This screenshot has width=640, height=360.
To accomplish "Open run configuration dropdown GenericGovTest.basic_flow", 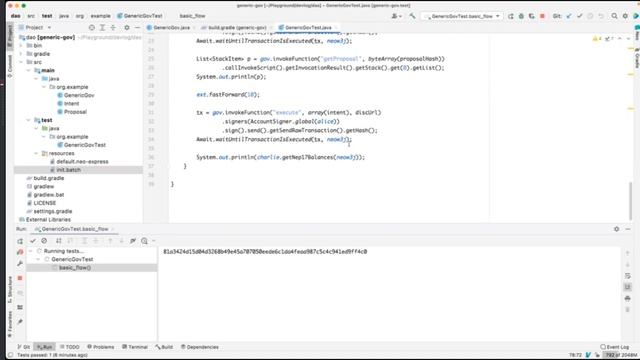I will pyautogui.click(x=462, y=16).
